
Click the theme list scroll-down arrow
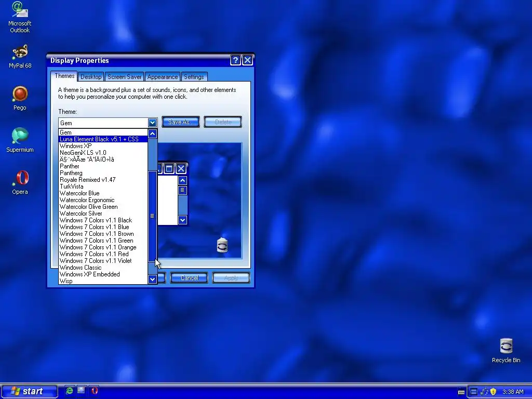[152, 279]
